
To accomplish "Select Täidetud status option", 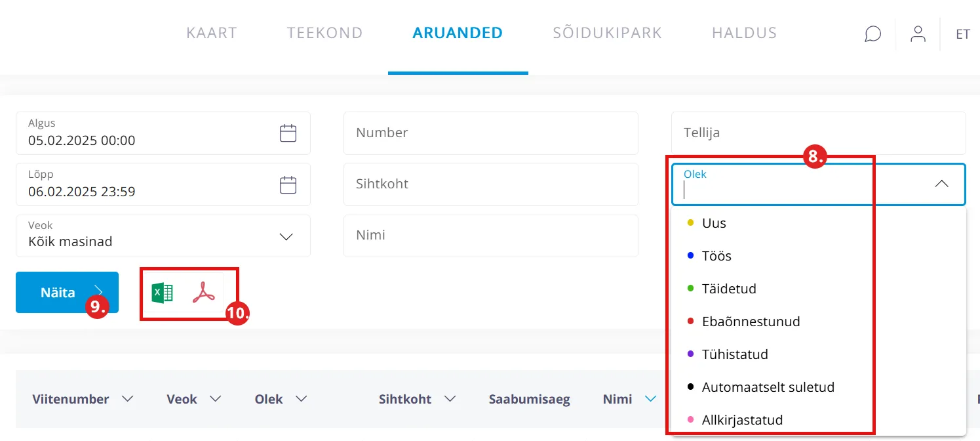I will coord(729,289).
